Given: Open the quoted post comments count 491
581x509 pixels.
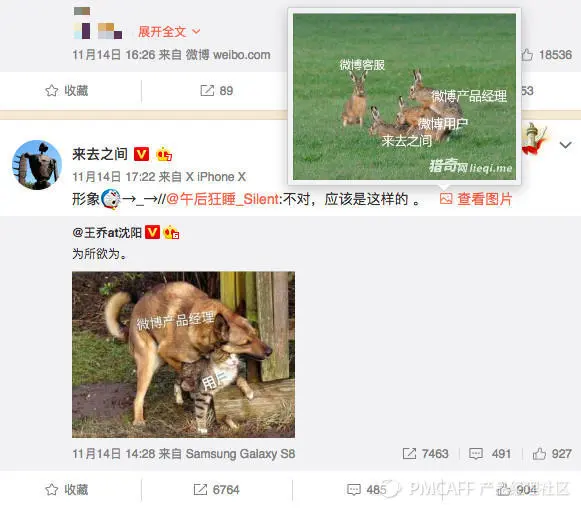Looking at the screenshot, I should 490,453.
